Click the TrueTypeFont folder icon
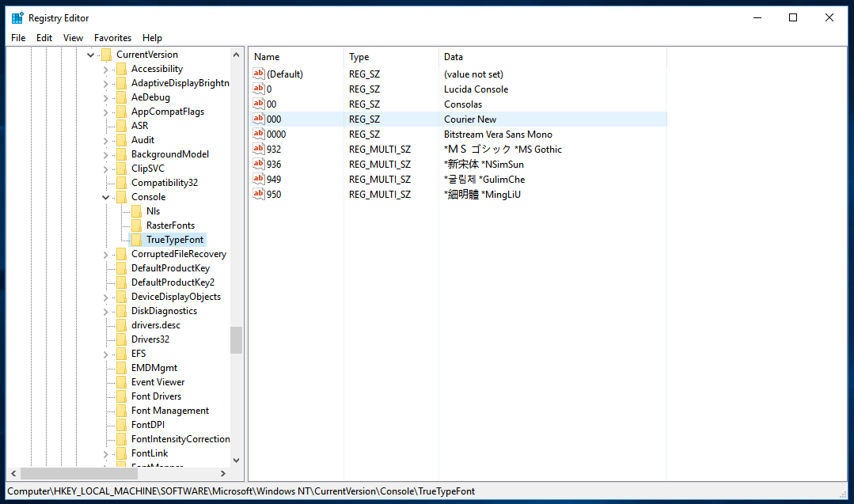 [137, 240]
